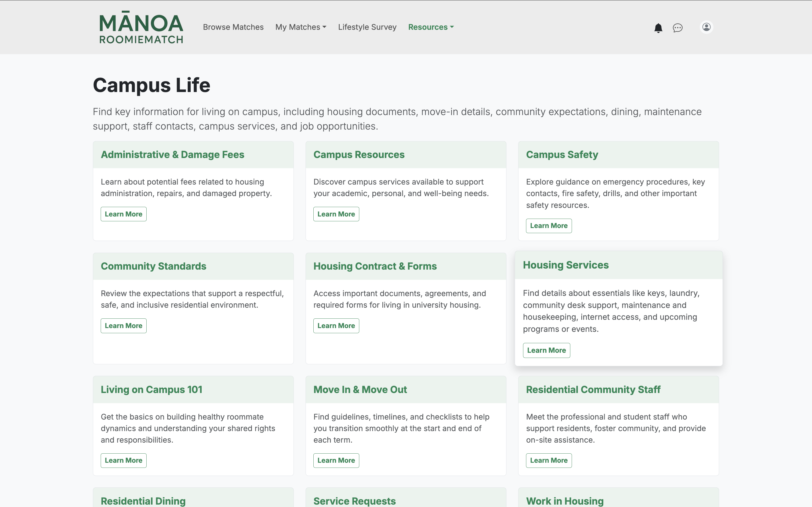Click Learn More in Housing Services card
Screen dimensions: 812x507
tap(546, 350)
